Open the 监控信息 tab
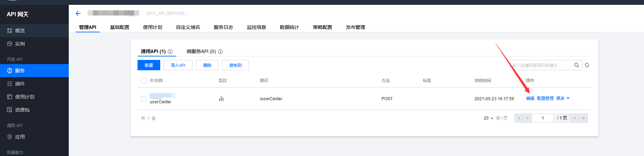This screenshot has width=644, height=156. (256, 27)
